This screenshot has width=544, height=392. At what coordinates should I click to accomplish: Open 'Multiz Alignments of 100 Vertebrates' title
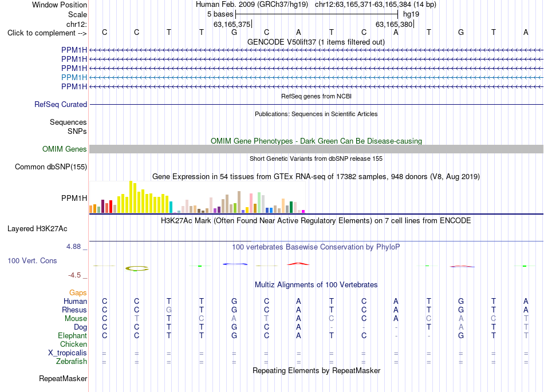pyautogui.click(x=316, y=284)
